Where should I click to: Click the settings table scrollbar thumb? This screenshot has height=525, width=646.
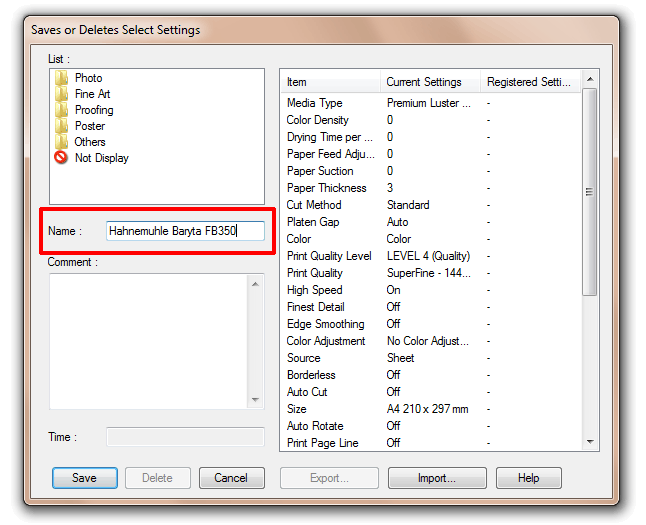click(590, 192)
